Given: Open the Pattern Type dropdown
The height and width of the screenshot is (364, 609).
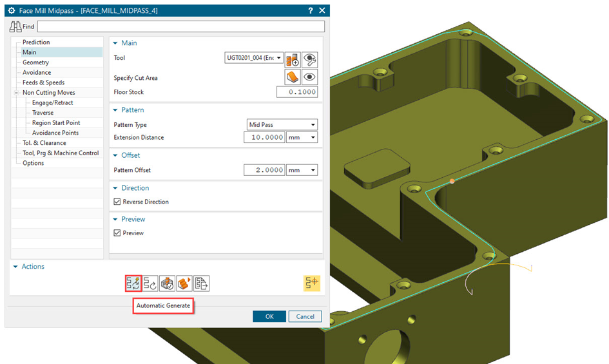Looking at the screenshot, I should pos(282,124).
